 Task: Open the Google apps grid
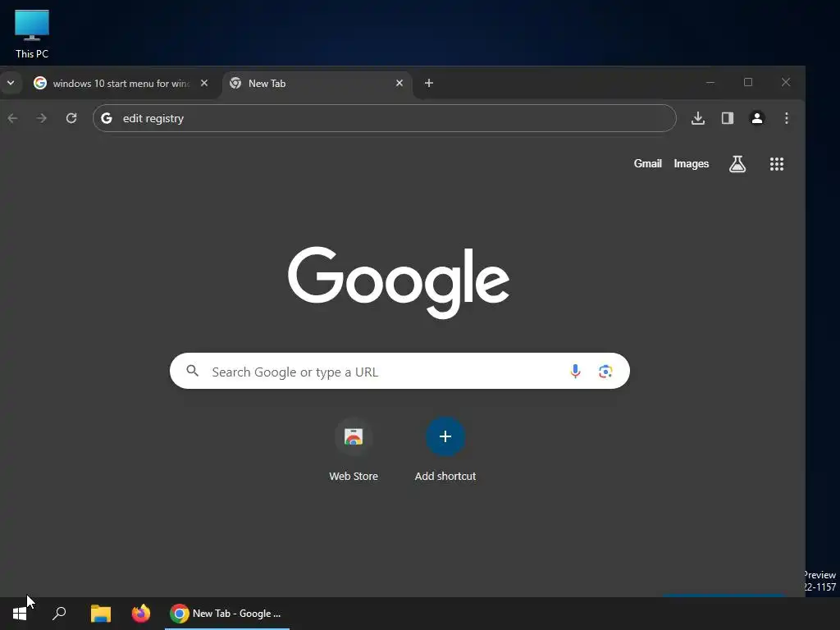776,164
